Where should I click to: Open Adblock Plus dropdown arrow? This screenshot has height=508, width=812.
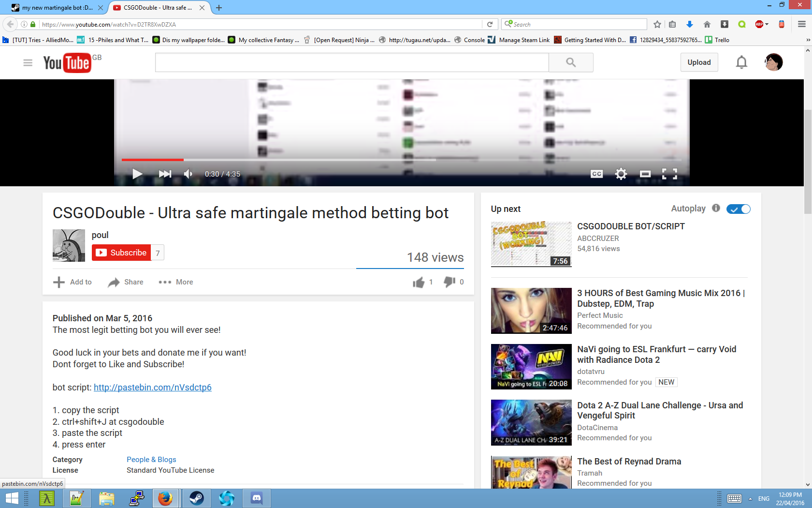coord(767,24)
